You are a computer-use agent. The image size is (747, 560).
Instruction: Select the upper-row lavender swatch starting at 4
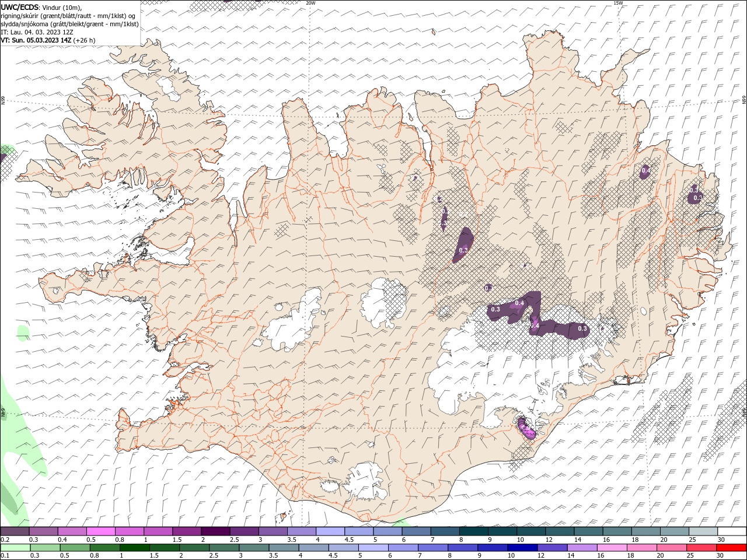tap(330, 531)
